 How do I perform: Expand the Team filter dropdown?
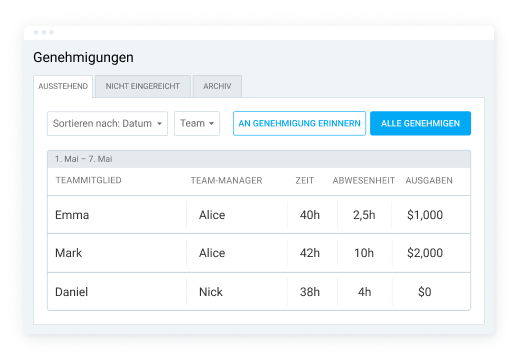[197, 123]
